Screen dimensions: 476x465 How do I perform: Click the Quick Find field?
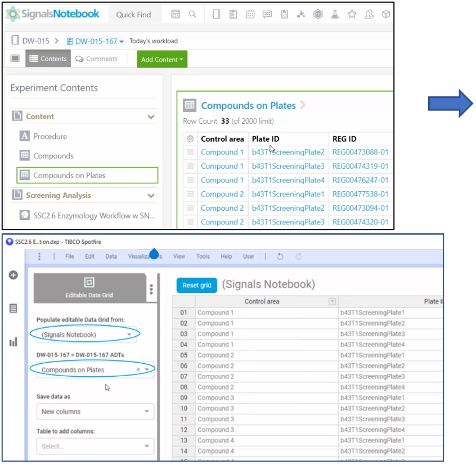coord(133,15)
